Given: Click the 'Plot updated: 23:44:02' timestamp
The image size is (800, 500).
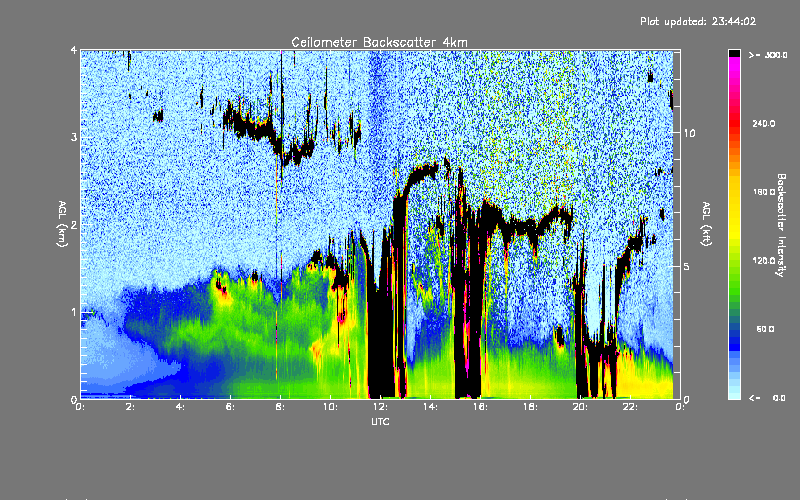Looking at the screenshot, I should [x=698, y=21].
